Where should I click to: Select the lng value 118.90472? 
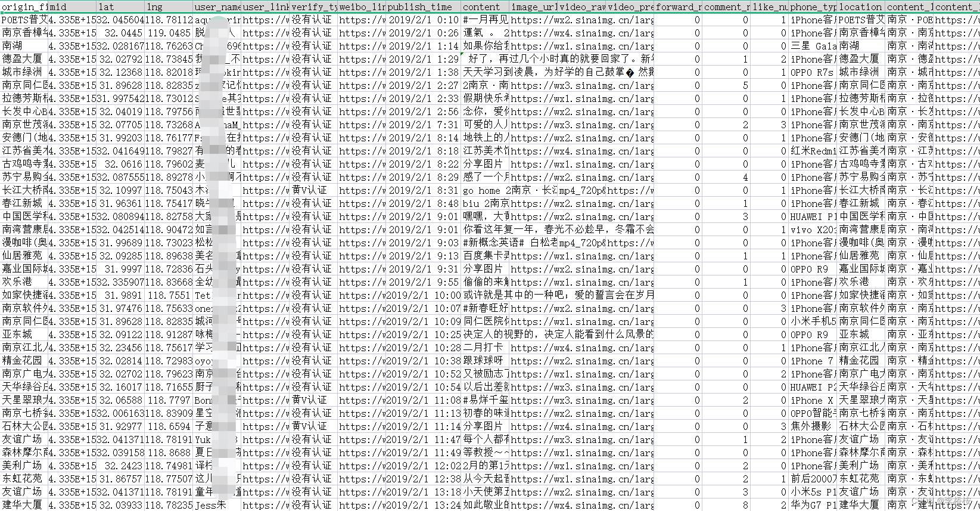coord(169,230)
